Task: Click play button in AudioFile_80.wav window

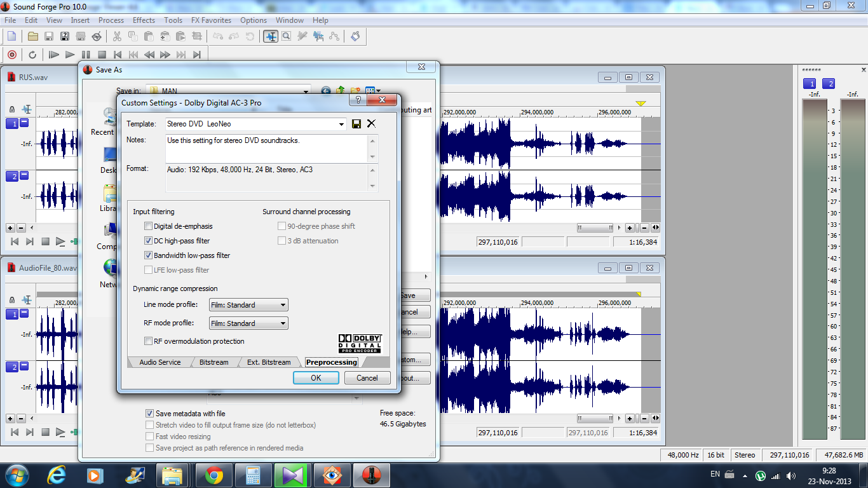Action: pos(60,433)
